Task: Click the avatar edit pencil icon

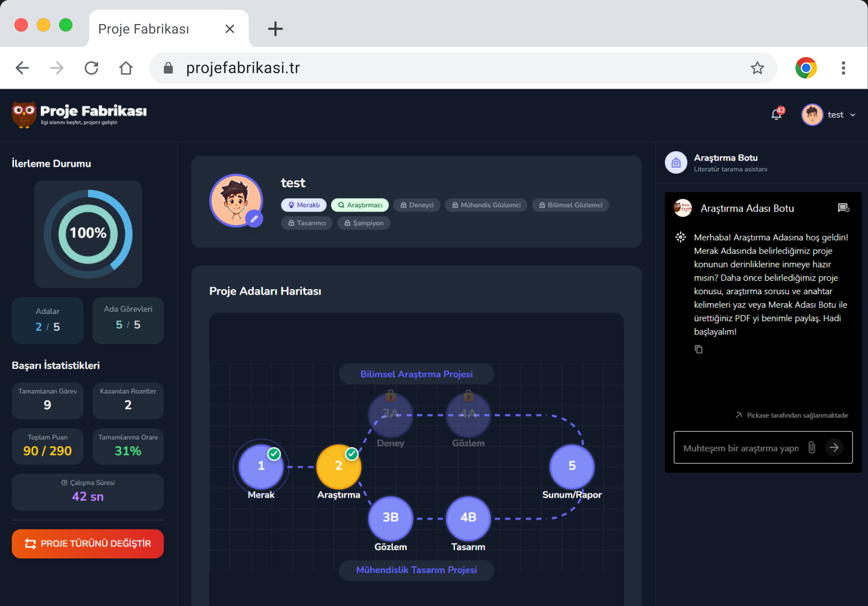Action: pyautogui.click(x=254, y=219)
